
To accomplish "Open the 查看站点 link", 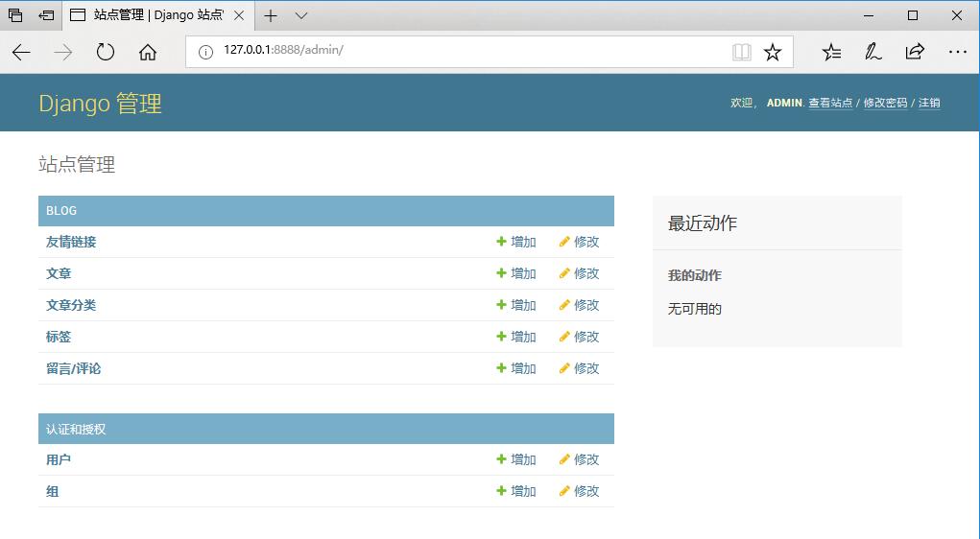I will pos(830,103).
